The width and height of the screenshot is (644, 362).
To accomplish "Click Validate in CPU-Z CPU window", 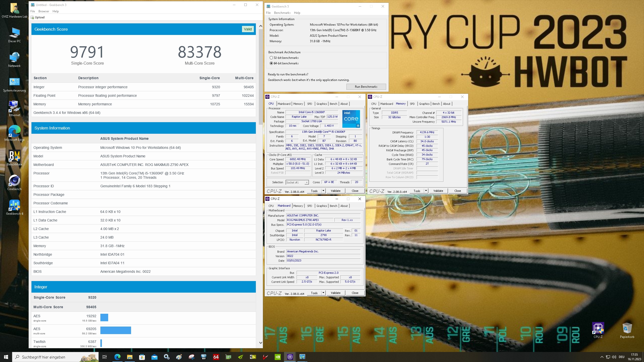I will (x=335, y=191).
